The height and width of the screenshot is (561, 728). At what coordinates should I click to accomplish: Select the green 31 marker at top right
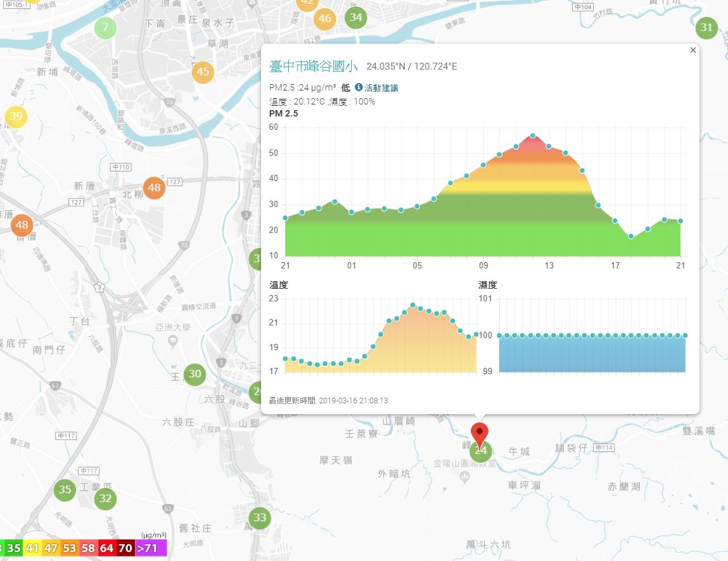coord(706,28)
